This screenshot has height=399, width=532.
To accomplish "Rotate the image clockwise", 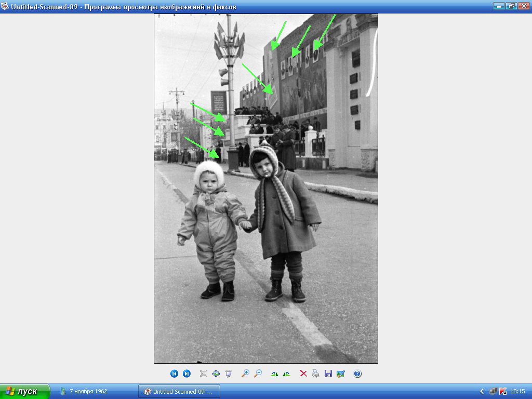I will [x=274, y=374].
